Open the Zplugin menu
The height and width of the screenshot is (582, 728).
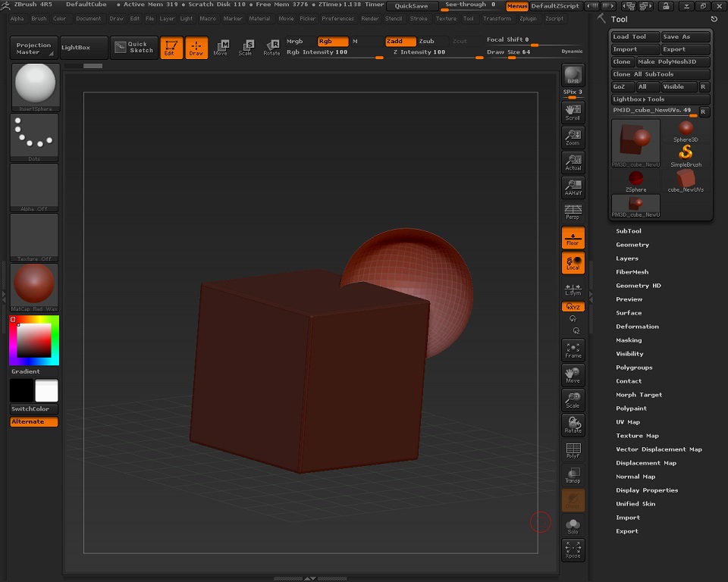(x=528, y=18)
